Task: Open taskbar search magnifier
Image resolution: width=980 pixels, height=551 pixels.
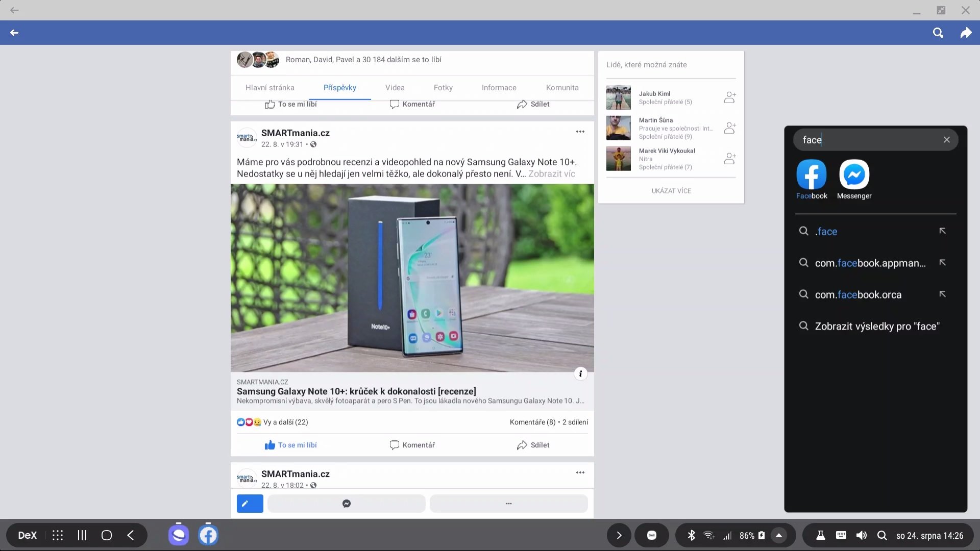Action: 882,535
